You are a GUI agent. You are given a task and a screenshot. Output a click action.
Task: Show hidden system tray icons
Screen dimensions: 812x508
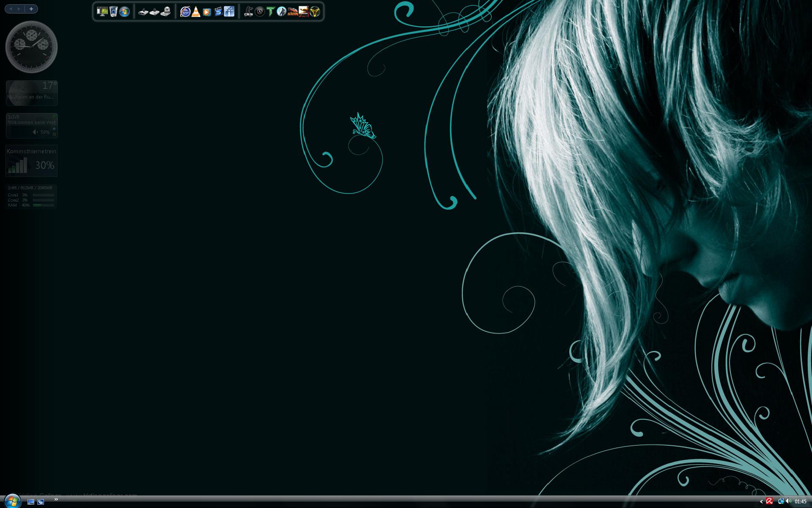pos(761,502)
